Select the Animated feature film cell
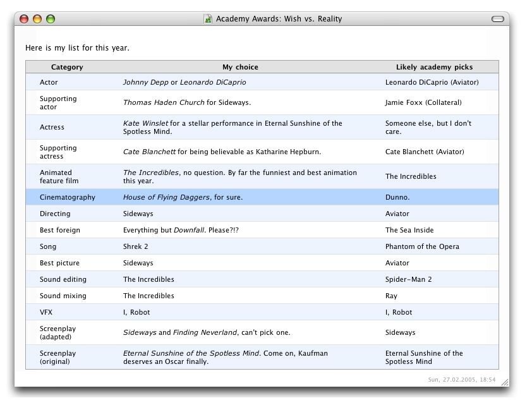Screen dimensions: 532x405 click(59, 177)
